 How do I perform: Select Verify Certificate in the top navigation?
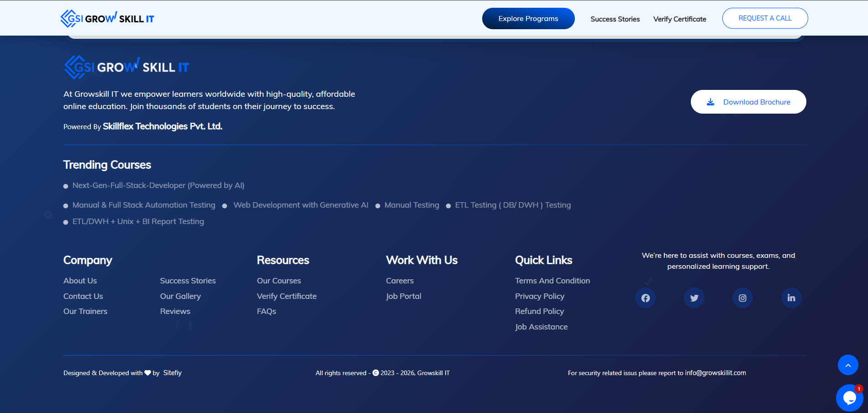pos(679,19)
